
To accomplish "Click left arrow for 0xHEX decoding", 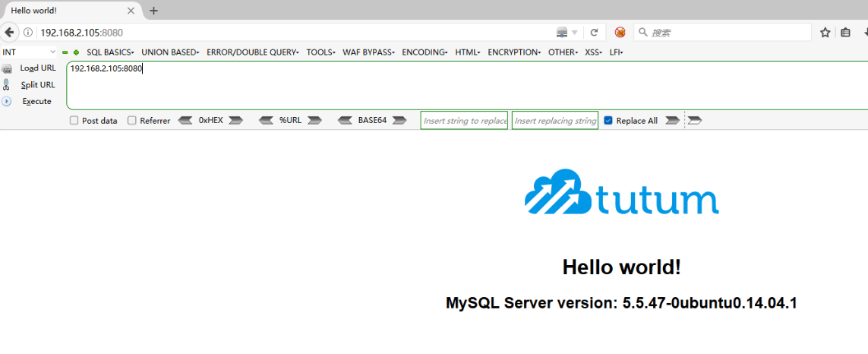I will point(185,120).
